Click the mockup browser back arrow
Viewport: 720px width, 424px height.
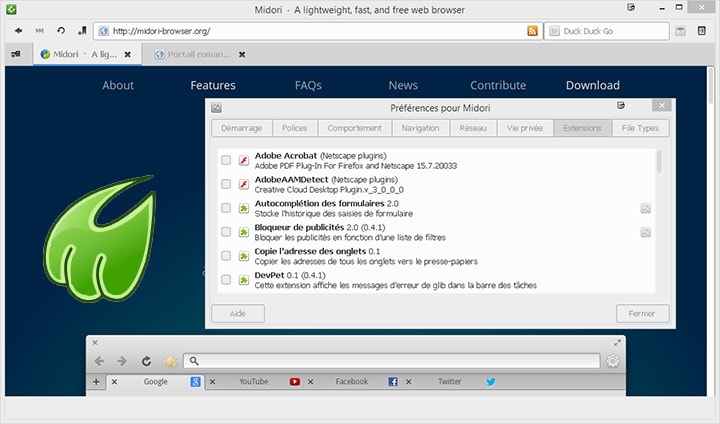99,361
